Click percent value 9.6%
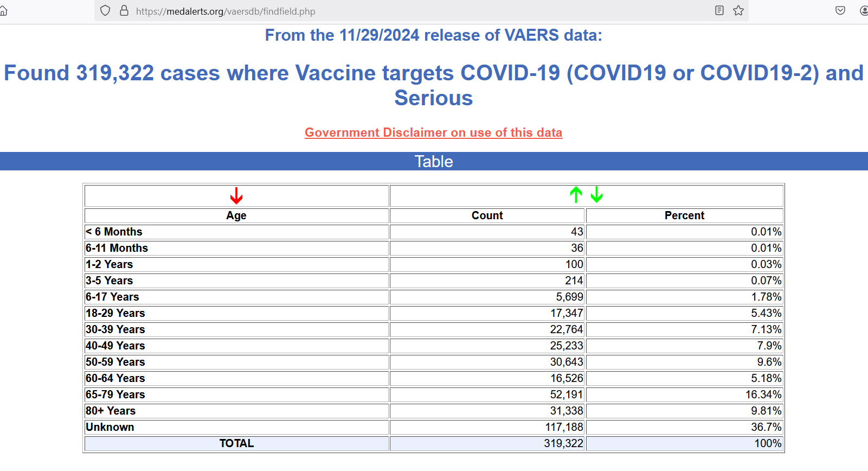Image resolution: width=868 pixels, height=471 pixels. pyautogui.click(x=769, y=362)
